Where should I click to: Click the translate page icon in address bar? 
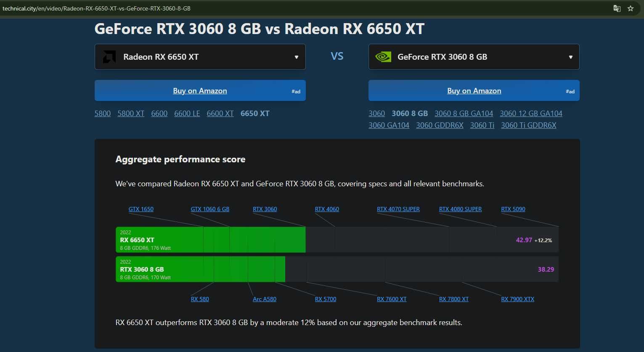[x=617, y=8]
